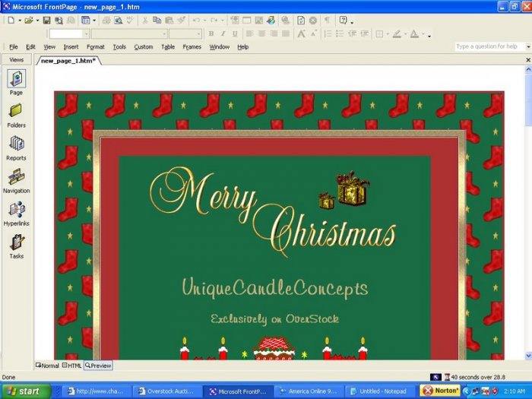Open the Font Size dropdown box
532x399 pixels.
(x=185, y=34)
